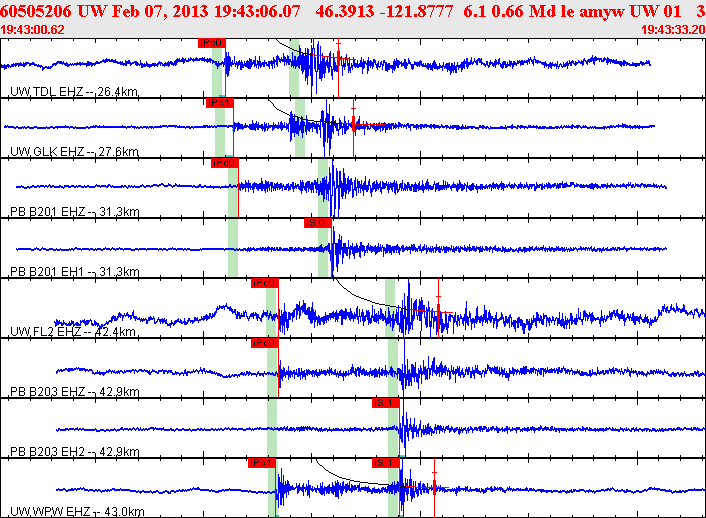The image size is (706, 518).
Task: Select the iPc0 pick flag on B203 EHZ trace
Action: 265,343
